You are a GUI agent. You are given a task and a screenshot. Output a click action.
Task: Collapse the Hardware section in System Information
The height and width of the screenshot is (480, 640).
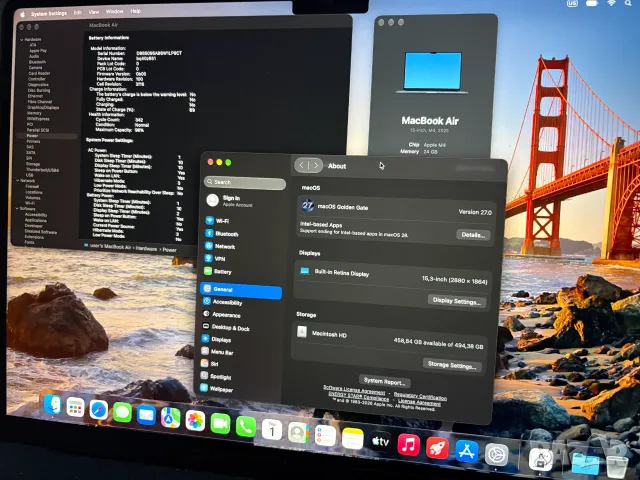tap(22, 40)
